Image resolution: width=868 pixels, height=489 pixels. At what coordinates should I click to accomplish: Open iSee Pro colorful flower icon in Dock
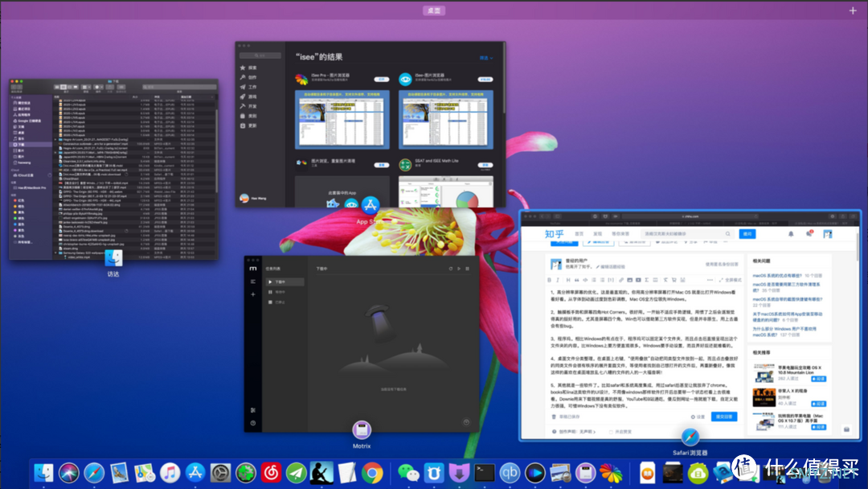point(611,473)
